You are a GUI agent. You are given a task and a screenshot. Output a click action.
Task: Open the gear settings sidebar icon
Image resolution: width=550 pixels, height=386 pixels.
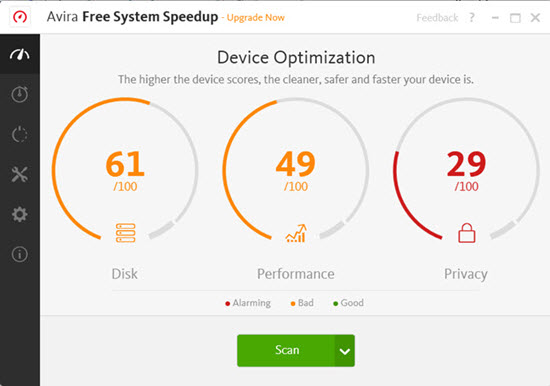20,214
